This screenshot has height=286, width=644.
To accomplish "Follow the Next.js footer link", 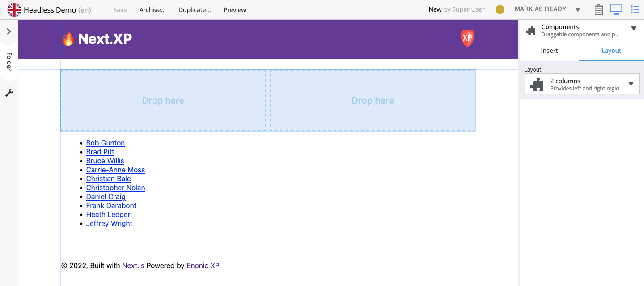I will (133, 265).
